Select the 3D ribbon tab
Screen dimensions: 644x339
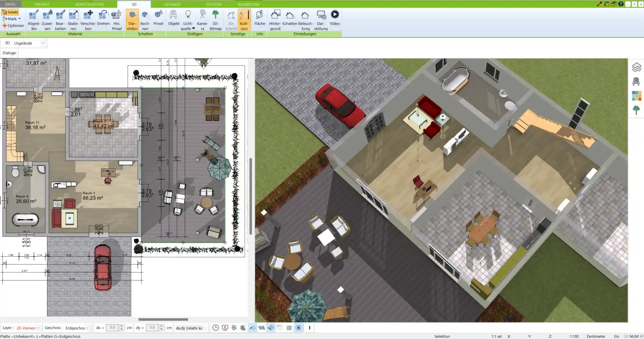tap(134, 4)
